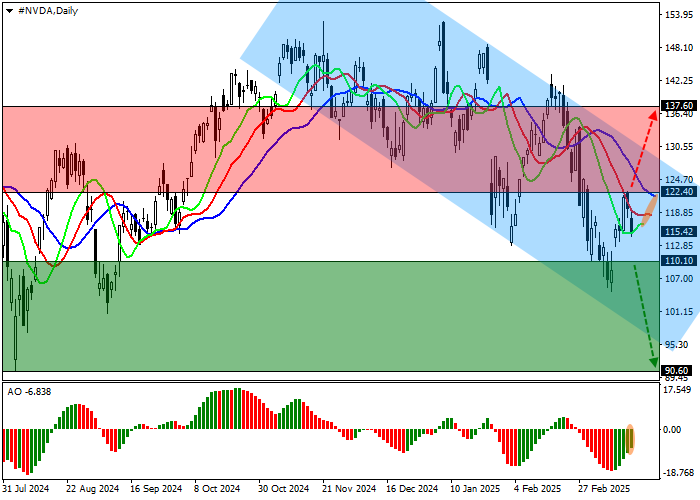This screenshot has height=500, width=700.
Task: Select the 31 Jul 2024 date on the time axis
Action: [24, 490]
